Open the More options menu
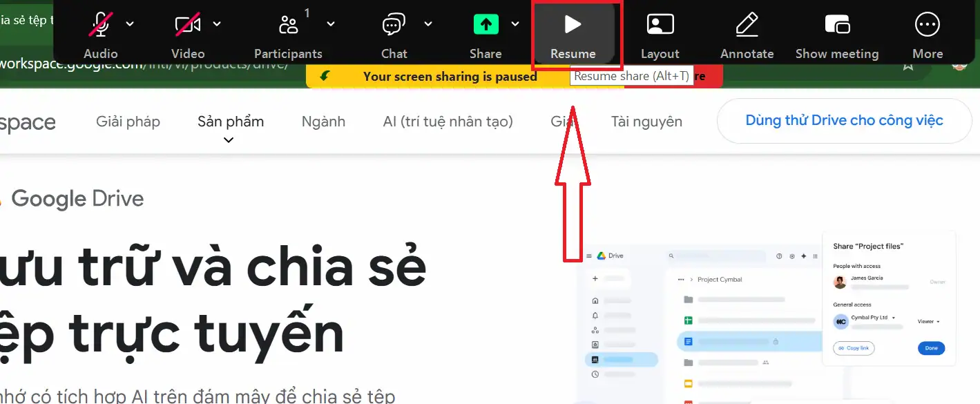Image resolution: width=980 pixels, height=404 pixels. [x=927, y=26]
